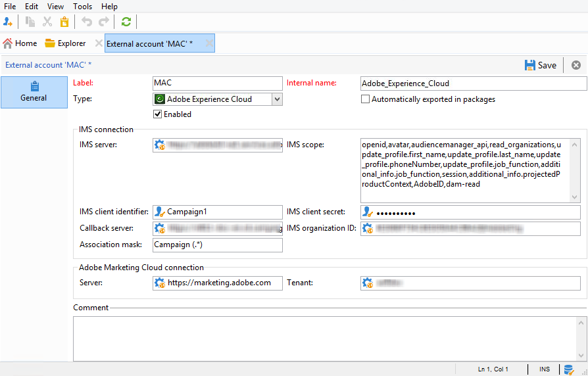
Task: Click the IMS client secret password field
Action: (470, 212)
